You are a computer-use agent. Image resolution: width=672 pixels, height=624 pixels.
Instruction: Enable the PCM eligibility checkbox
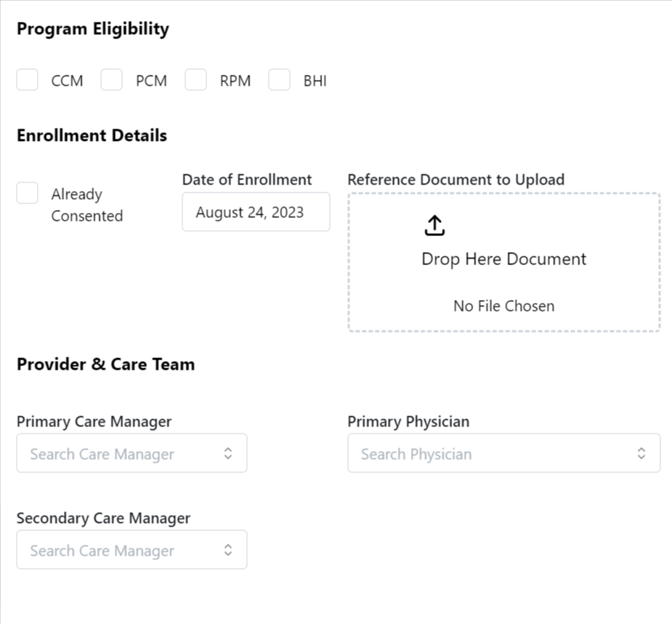click(x=112, y=80)
